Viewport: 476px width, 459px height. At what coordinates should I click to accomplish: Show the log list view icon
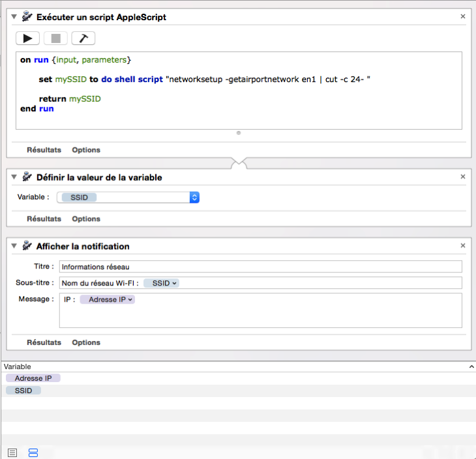[x=12, y=452]
